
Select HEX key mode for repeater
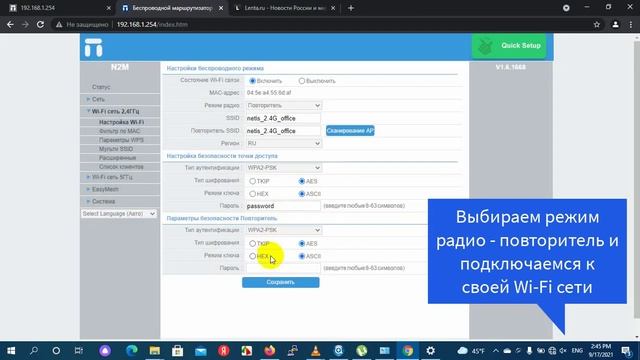coord(252,256)
